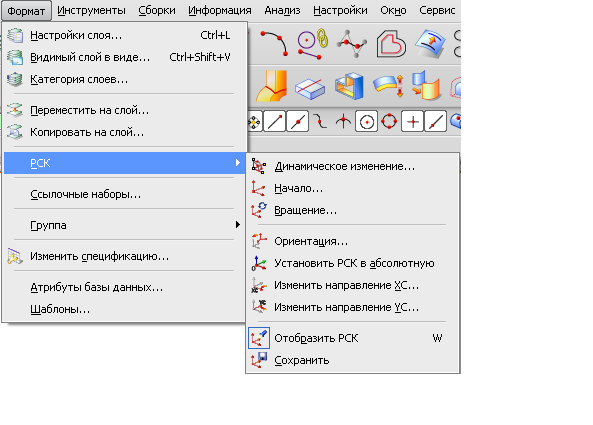
Task: Toggle the quadrant point snap button
Action: tap(389, 121)
